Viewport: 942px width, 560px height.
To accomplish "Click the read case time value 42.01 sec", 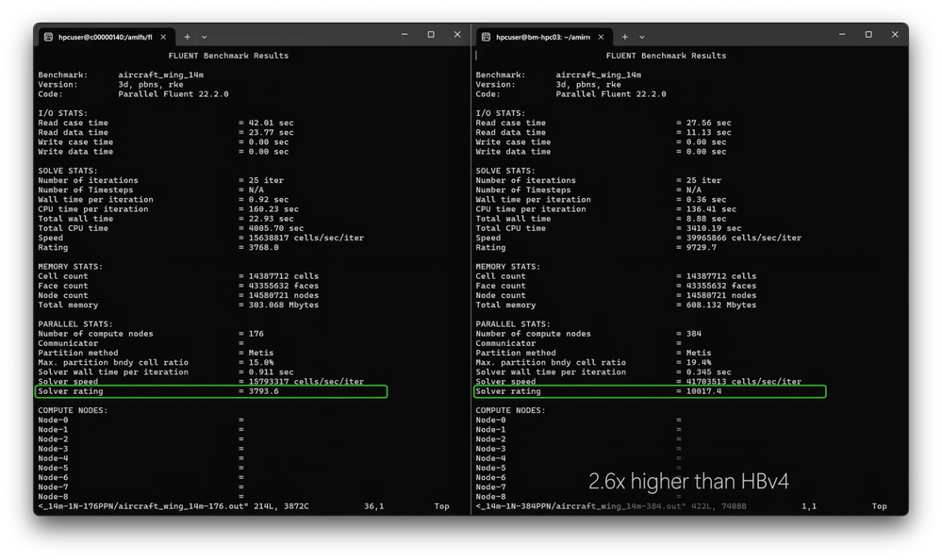I will click(271, 123).
